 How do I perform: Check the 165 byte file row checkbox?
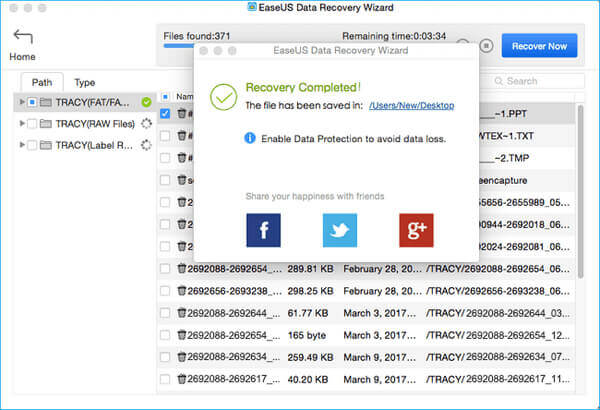[x=165, y=335]
